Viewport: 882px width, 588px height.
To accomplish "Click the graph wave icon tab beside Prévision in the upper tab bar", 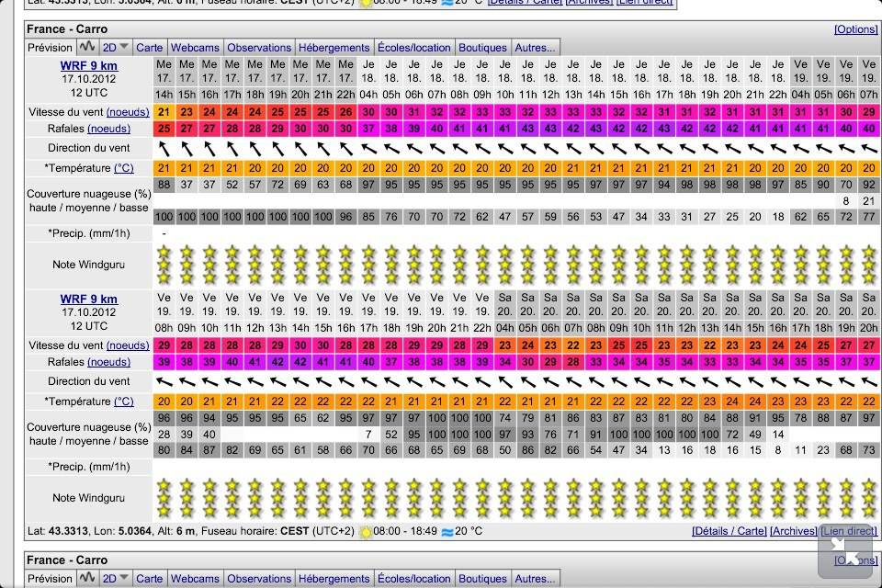I will pos(87,47).
